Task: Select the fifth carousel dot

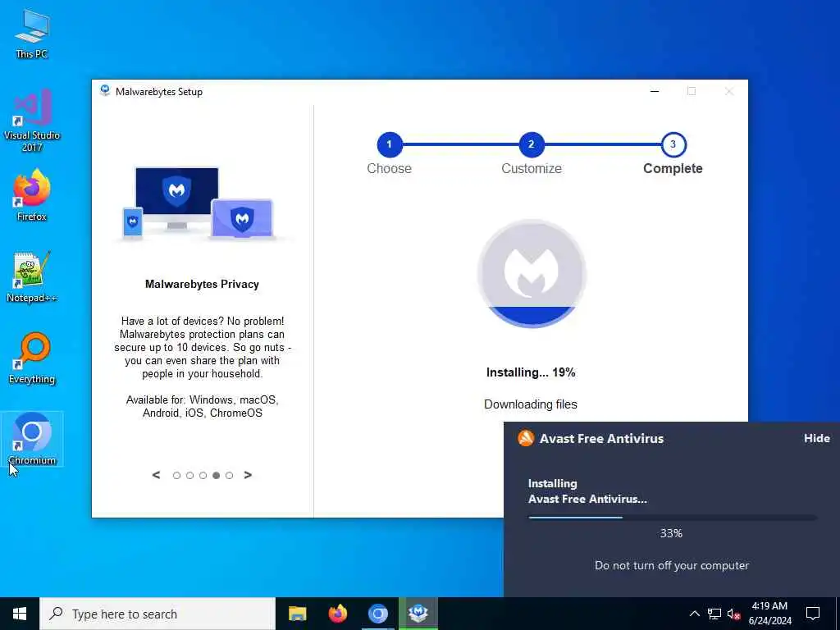Action: pos(230,475)
